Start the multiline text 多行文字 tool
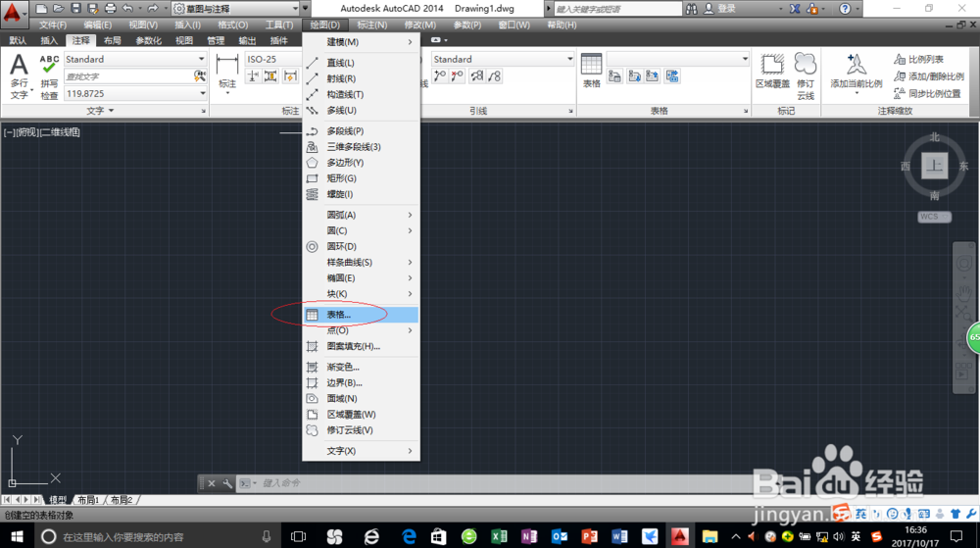 click(20, 76)
